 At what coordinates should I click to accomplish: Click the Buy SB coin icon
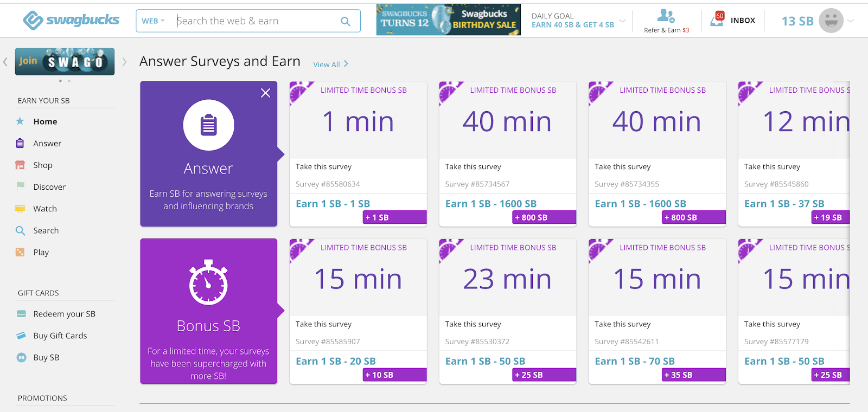[21, 357]
